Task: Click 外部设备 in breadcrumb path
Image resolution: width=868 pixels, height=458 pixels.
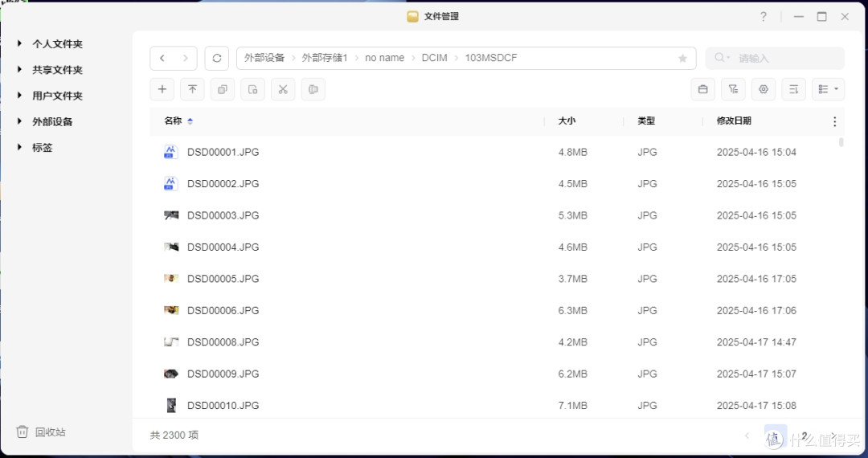Action: [264, 58]
